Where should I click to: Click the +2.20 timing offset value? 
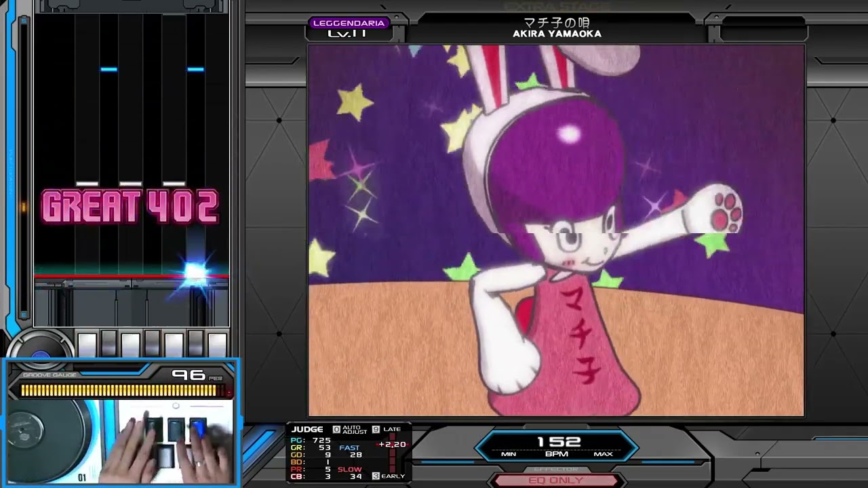click(x=393, y=444)
